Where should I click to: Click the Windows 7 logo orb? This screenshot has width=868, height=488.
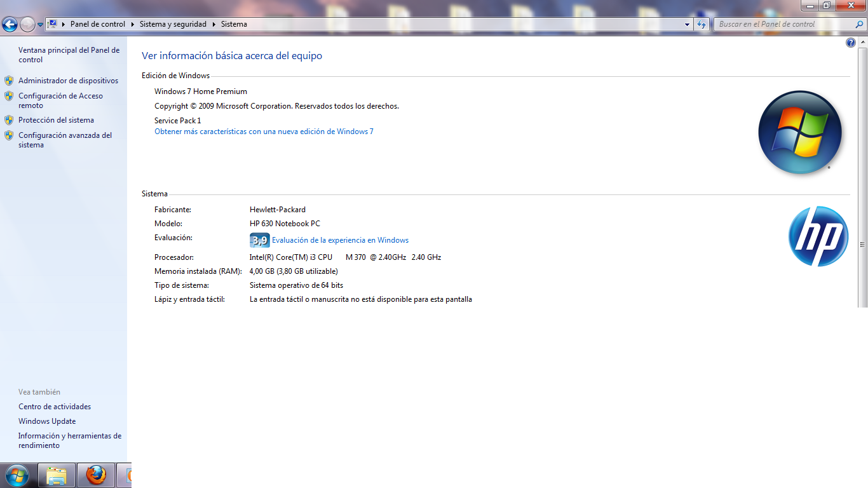pyautogui.click(x=800, y=133)
